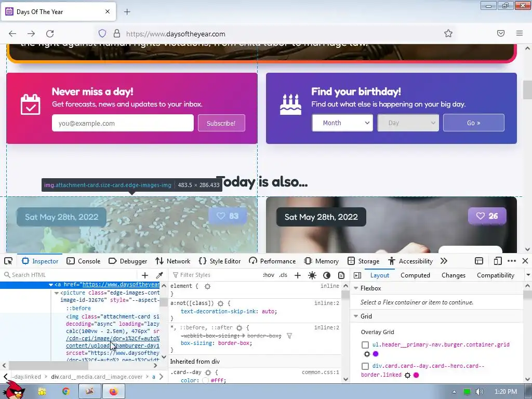Show all sidebar tabs dropdown arrow
The width and height of the screenshot is (532, 399).
(528, 275)
